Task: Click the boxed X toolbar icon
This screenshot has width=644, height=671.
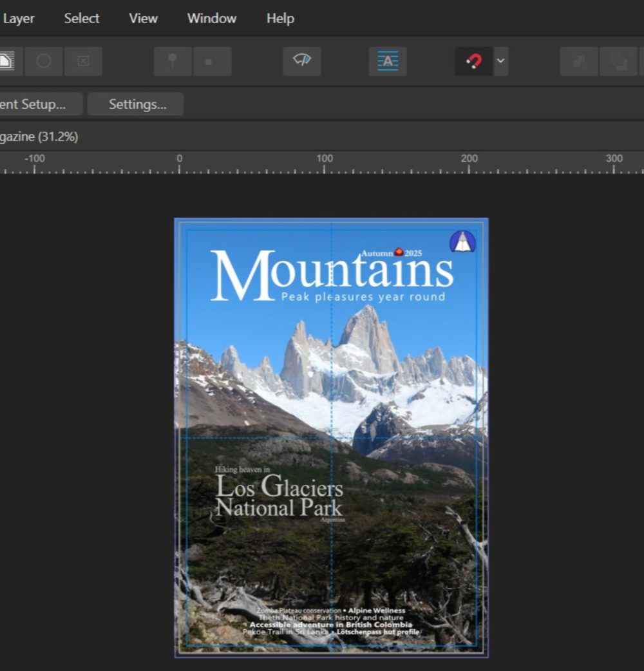Action: click(83, 61)
